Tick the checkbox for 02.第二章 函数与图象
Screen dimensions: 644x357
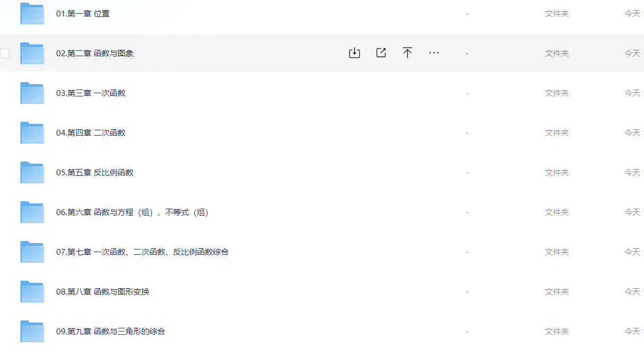tap(5, 53)
